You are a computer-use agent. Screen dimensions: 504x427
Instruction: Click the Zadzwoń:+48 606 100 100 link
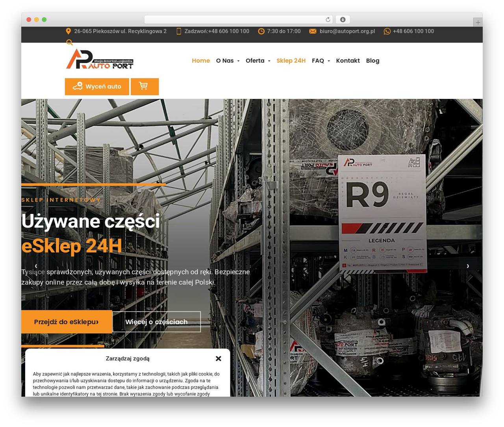(x=217, y=31)
